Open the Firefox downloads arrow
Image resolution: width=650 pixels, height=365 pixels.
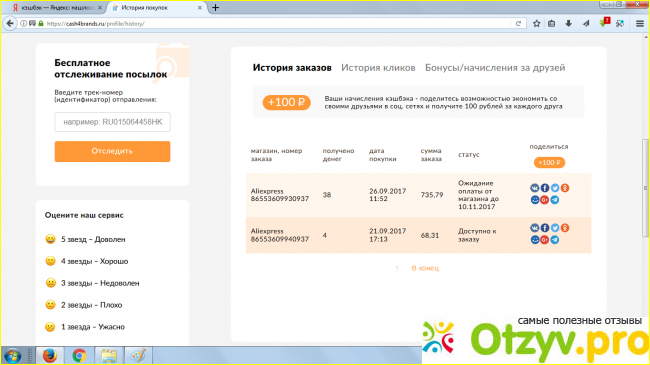tap(568, 24)
